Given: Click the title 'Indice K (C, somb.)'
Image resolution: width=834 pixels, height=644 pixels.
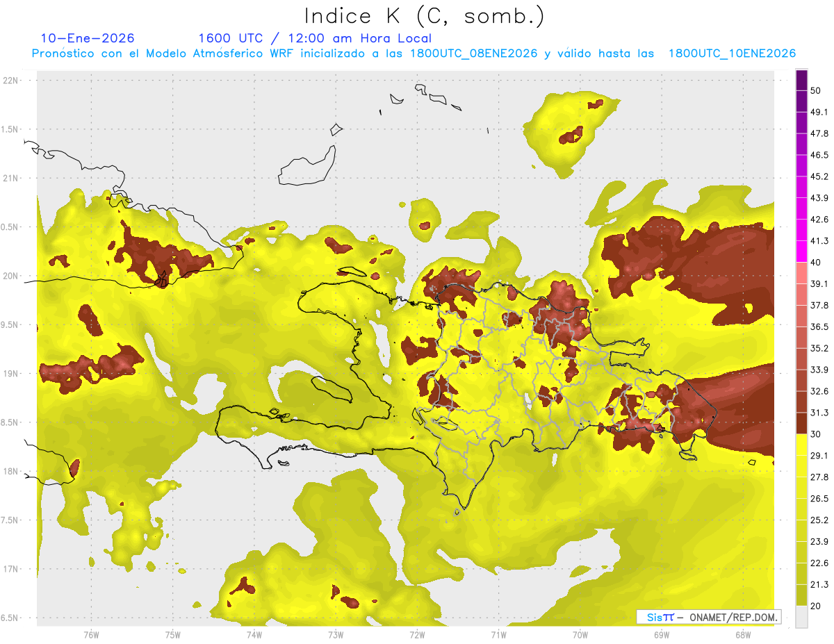Looking at the screenshot, I should pyautogui.click(x=424, y=16).
